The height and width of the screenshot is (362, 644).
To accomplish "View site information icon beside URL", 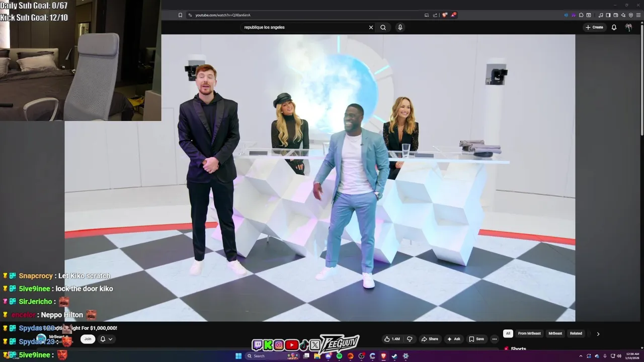I will pos(190,15).
